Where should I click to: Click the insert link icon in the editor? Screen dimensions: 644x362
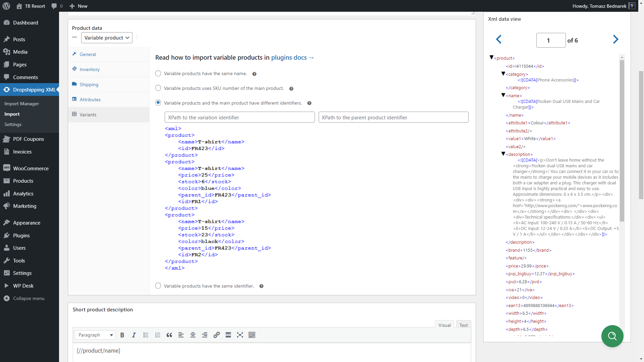[x=216, y=335]
